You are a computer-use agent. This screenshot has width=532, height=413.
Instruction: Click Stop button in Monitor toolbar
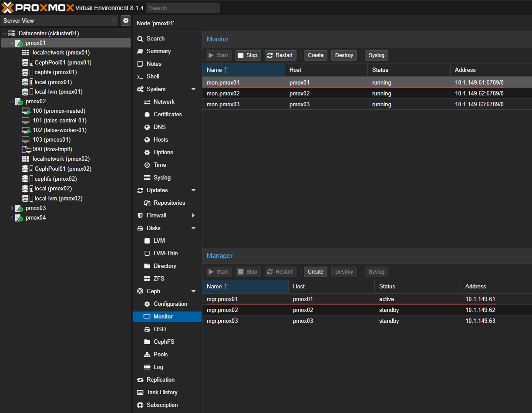[x=248, y=55]
